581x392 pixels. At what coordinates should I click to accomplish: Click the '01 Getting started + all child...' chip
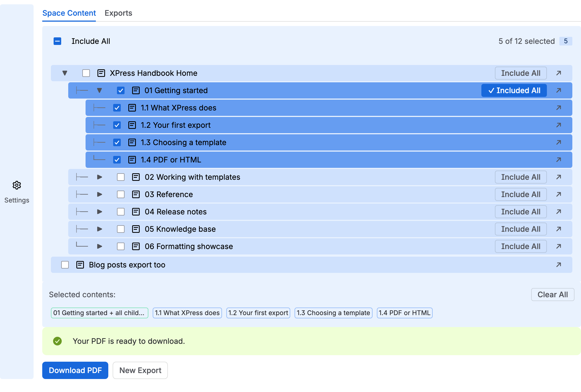(x=99, y=313)
